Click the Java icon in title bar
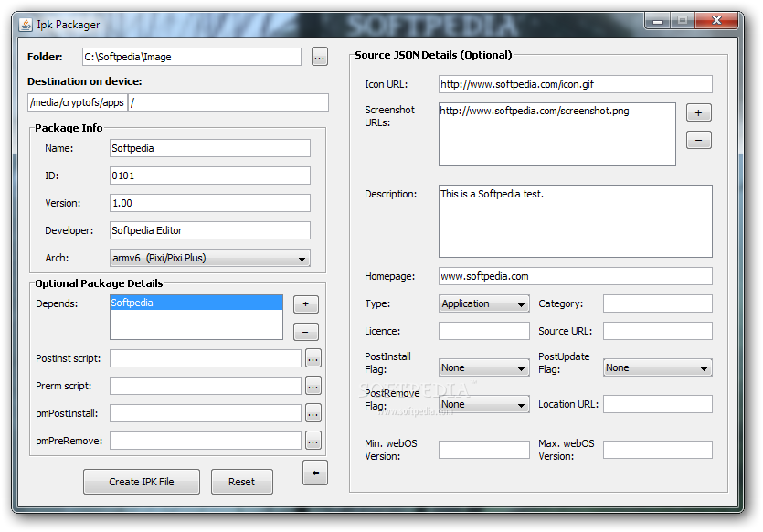Image resolution: width=763 pixels, height=532 pixels. (26, 25)
